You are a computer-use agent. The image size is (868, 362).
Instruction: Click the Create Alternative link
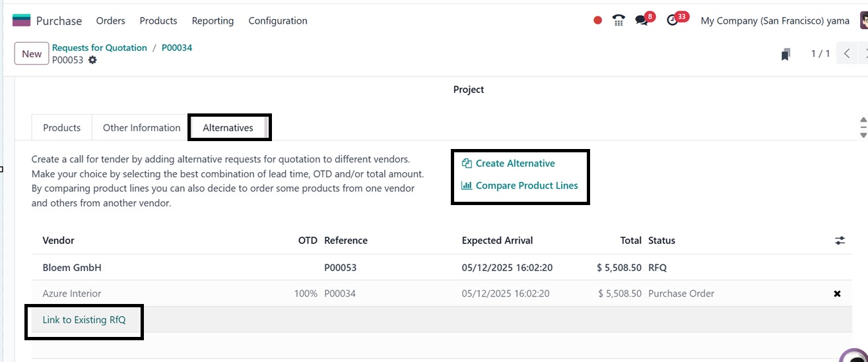click(x=515, y=164)
